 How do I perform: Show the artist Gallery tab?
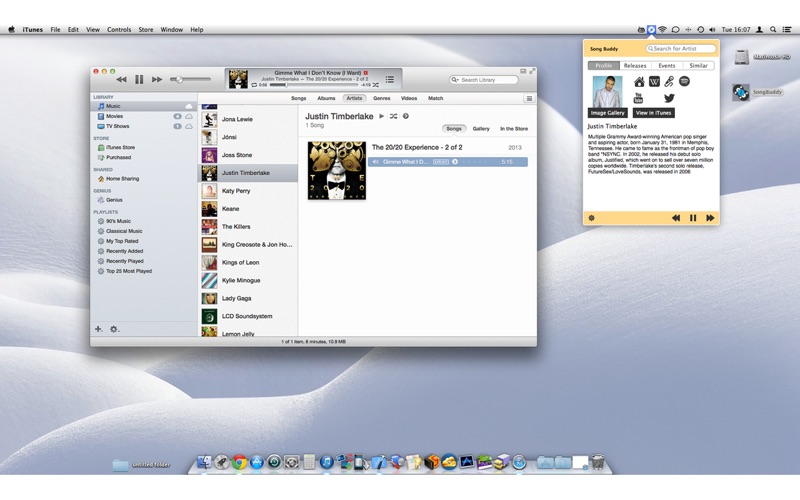481,129
